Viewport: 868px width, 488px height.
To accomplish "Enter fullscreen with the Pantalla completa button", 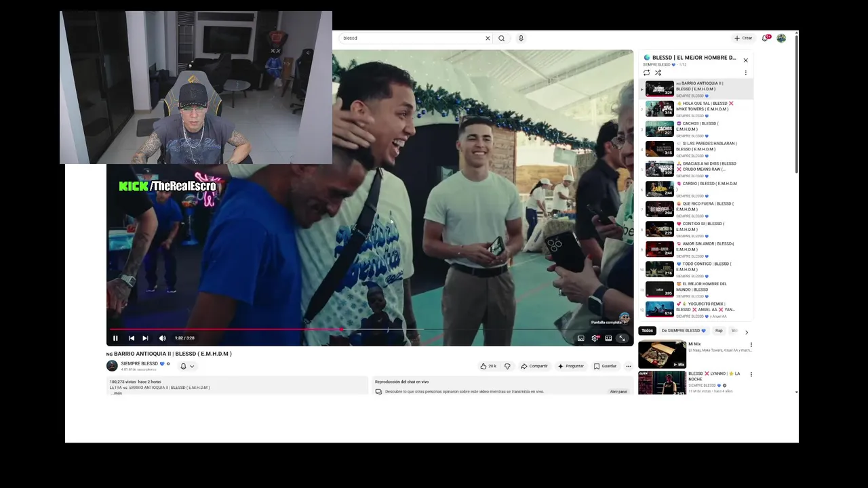I will coord(622,338).
